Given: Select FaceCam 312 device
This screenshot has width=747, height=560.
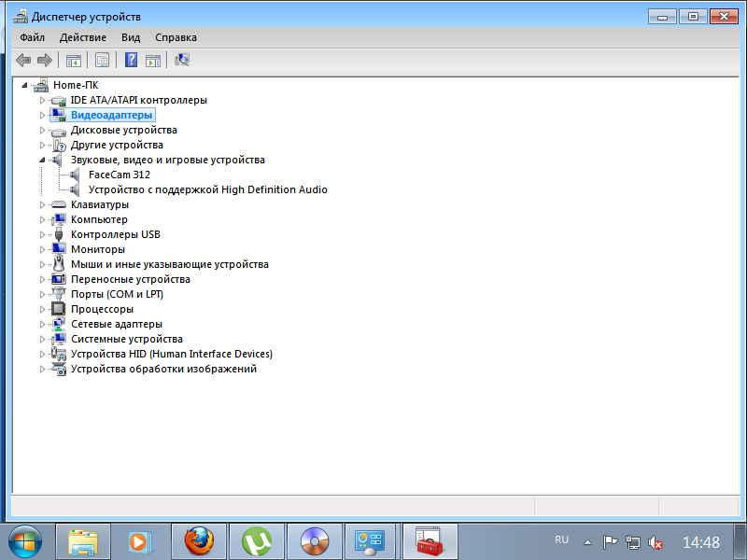Looking at the screenshot, I should click(x=120, y=175).
